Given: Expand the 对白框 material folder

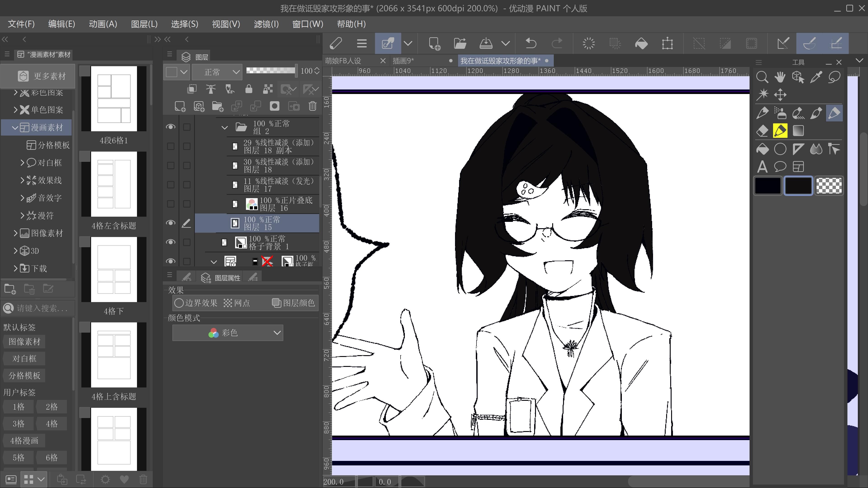Looking at the screenshot, I should [x=22, y=163].
